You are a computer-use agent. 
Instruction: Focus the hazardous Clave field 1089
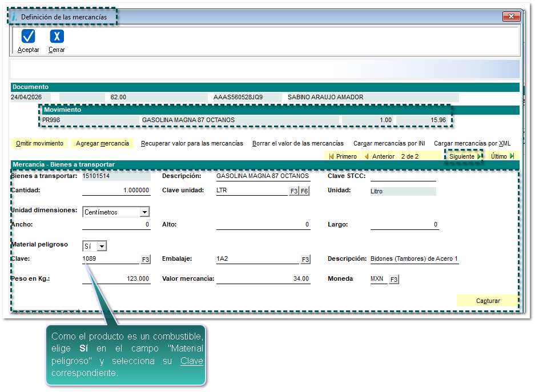[111, 258]
